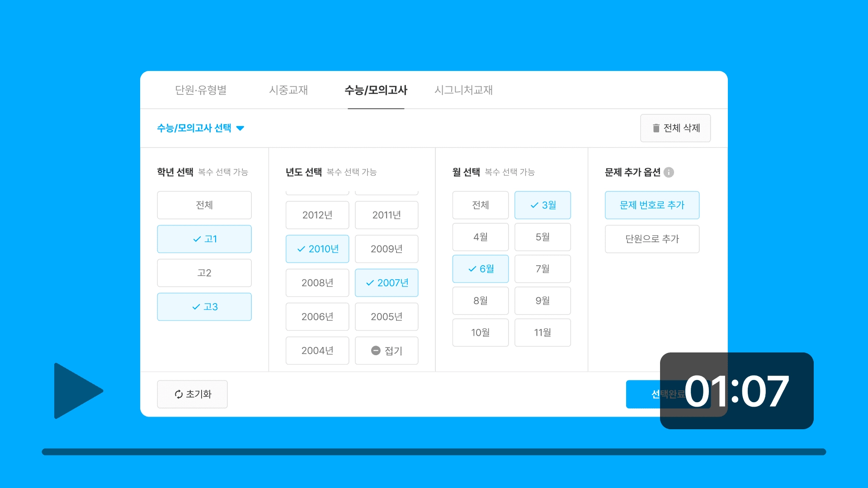Deselect the 고1 grade option
Viewport: 868px width, 488px height.
tap(204, 239)
